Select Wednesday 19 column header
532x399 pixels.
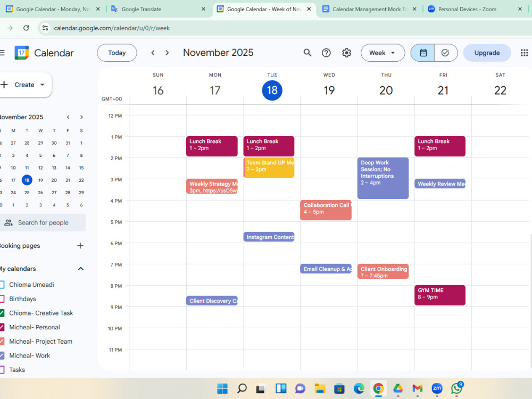point(329,86)
